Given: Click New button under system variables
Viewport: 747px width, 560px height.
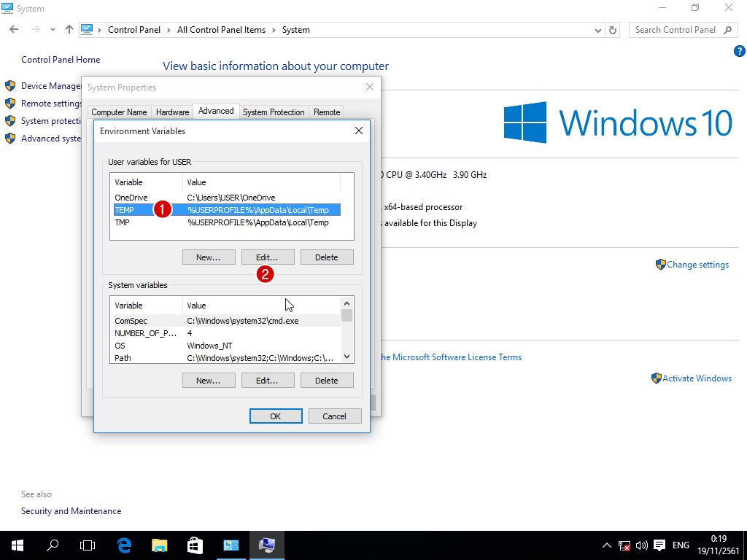Looking at the screenshot, I should (209, 381).
